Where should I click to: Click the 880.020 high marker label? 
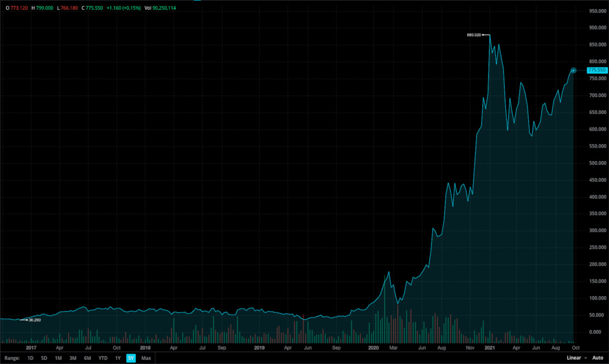pyautogui.click(x=473, y=35)
